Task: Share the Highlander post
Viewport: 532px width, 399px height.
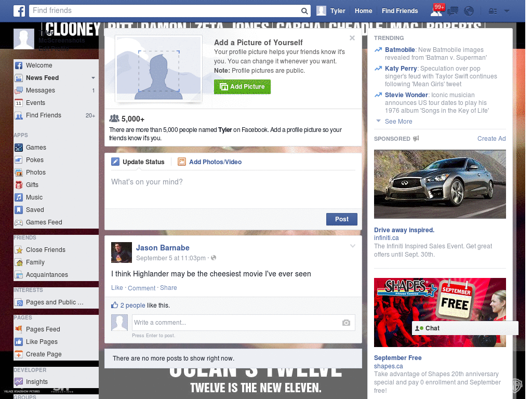Action: [x=168, y=288]
